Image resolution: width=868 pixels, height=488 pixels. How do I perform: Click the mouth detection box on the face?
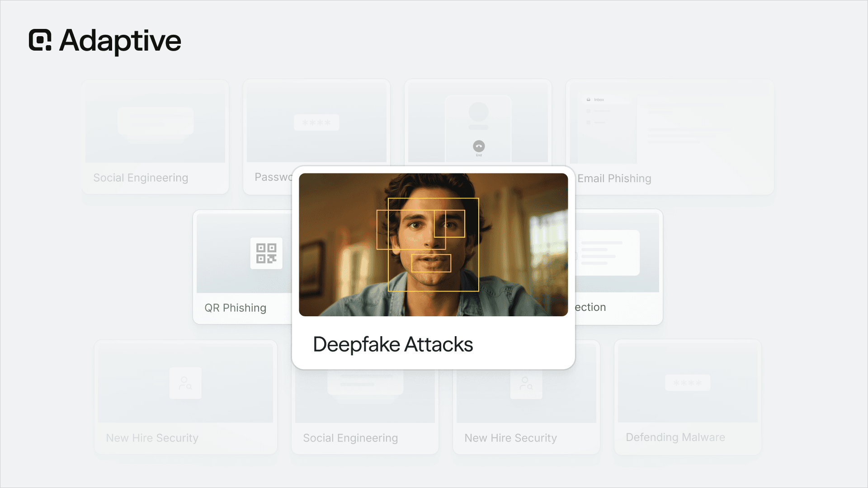pos(431,263)
